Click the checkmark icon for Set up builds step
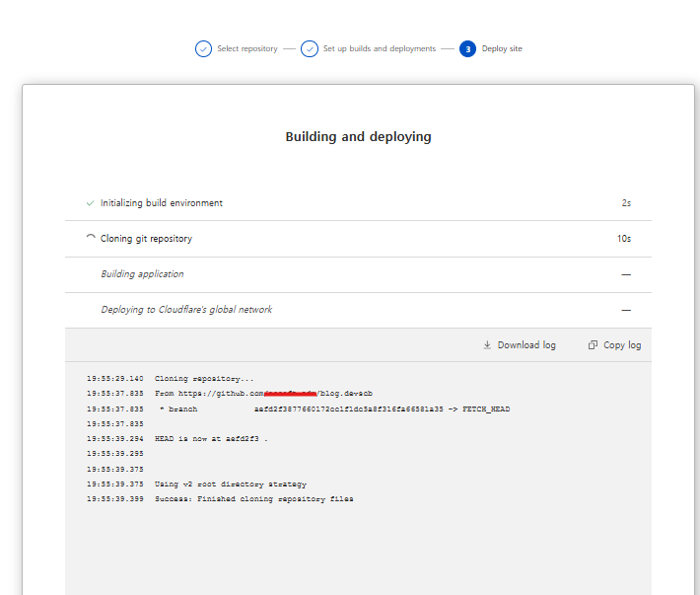Screen dimensions: 700x595 (310, 48)
